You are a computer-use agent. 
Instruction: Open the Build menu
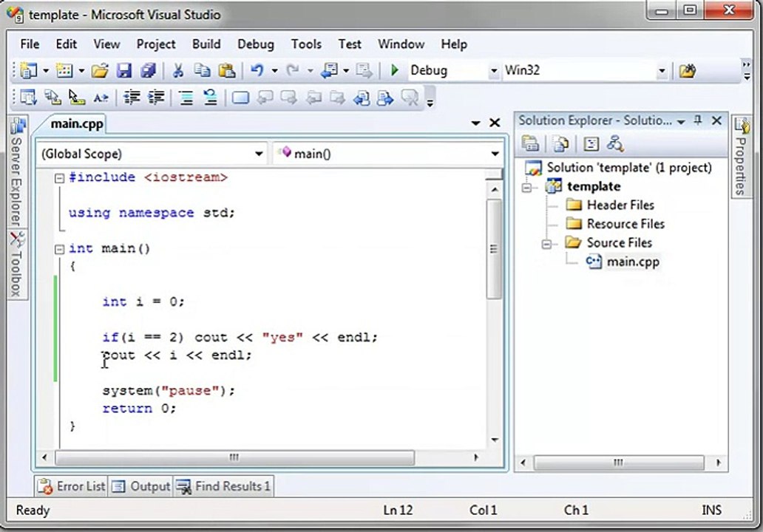[206, 44]
